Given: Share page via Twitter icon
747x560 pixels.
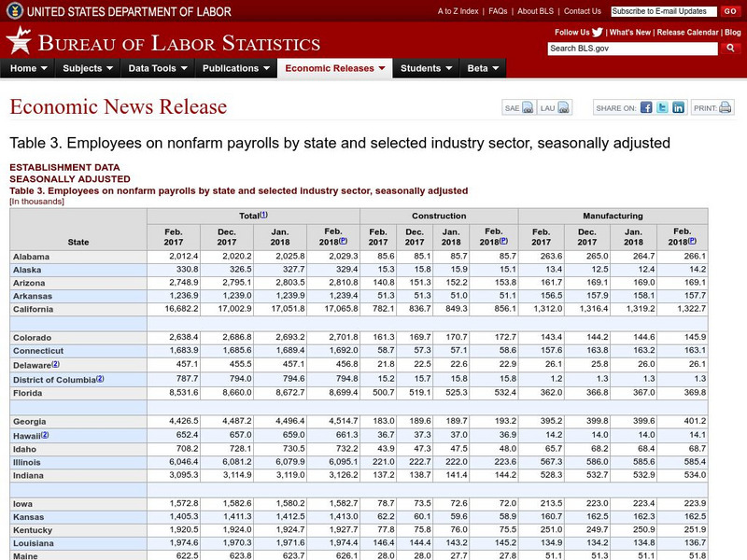Looking at the screenshot, I should (x=662, y=107).
